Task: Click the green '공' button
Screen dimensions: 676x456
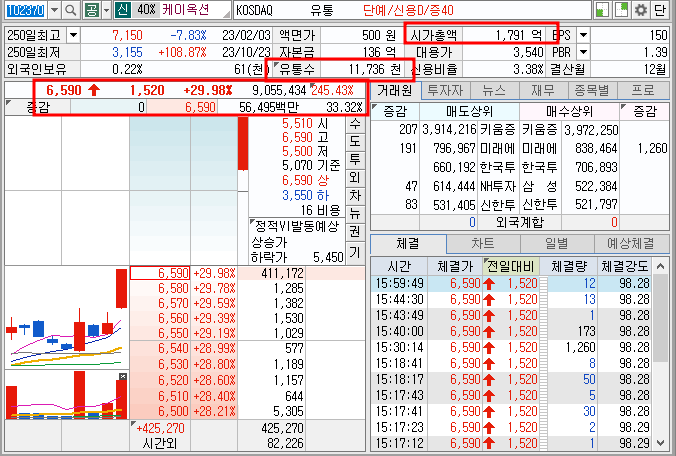Action: [x=91, y=10]
